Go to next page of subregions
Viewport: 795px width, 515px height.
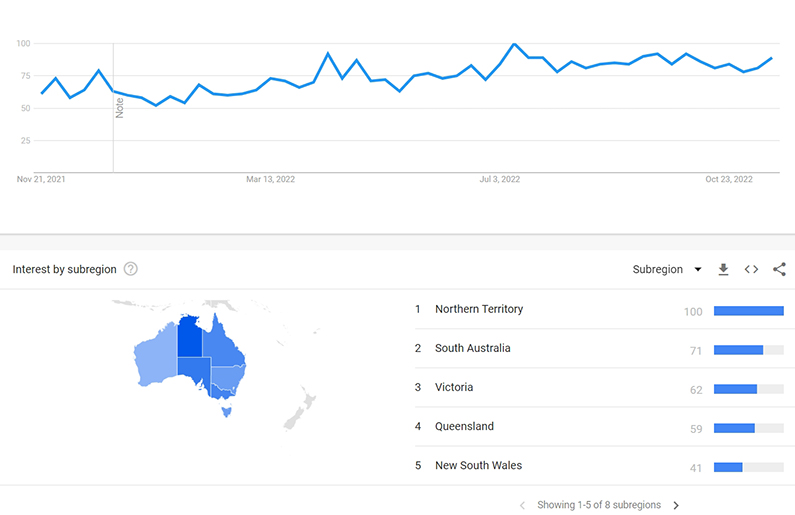676,505
